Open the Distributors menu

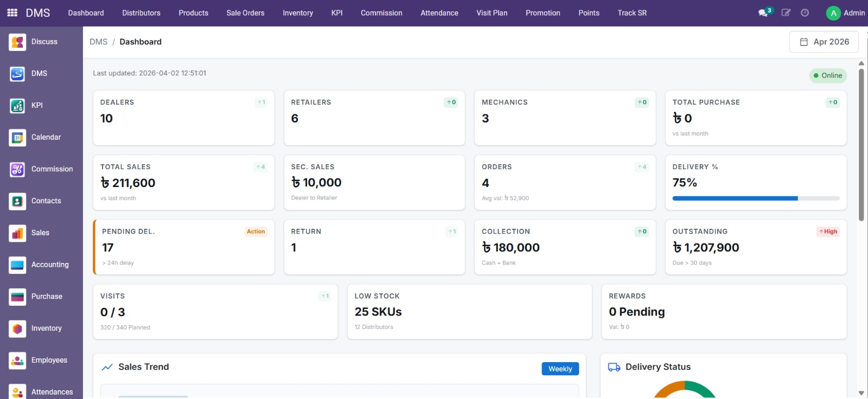point(141,13)
